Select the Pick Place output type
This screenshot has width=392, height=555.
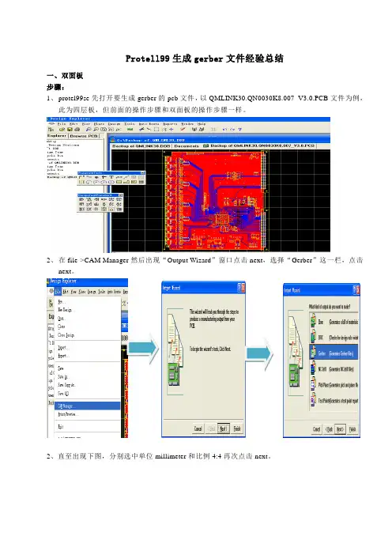click(x=334, y=385)
